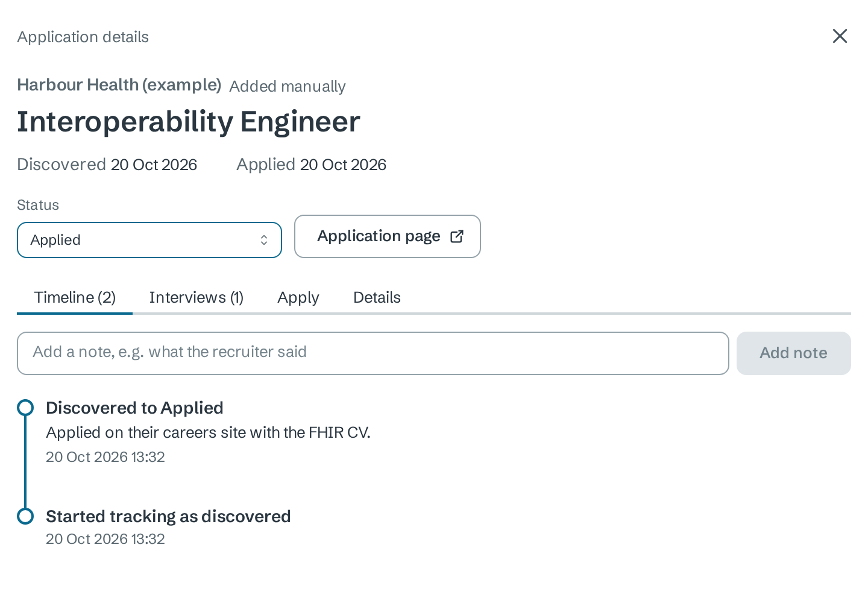868x603 pixels.
Task: Click the Status field label
Action: click(x=38, y=205)
